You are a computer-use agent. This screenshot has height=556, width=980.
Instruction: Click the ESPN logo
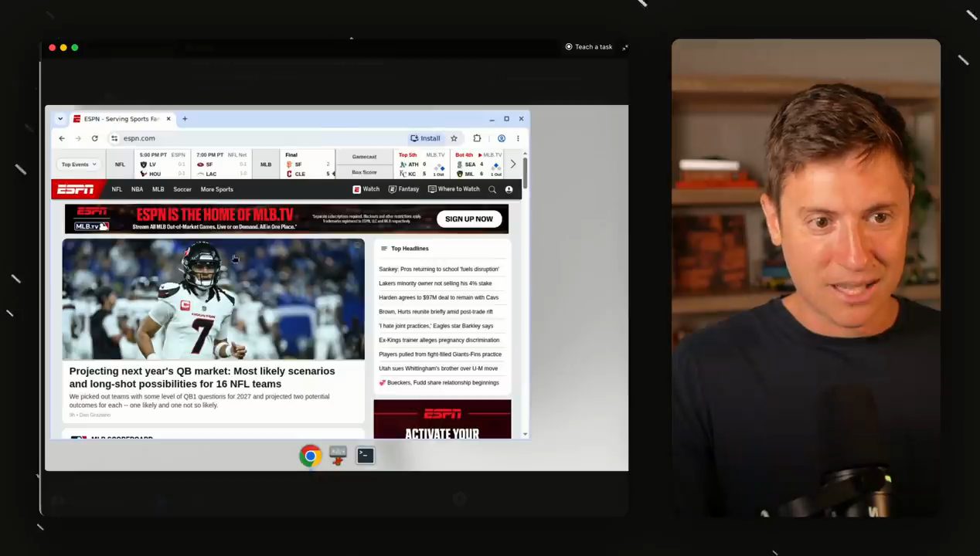[76, 189]
